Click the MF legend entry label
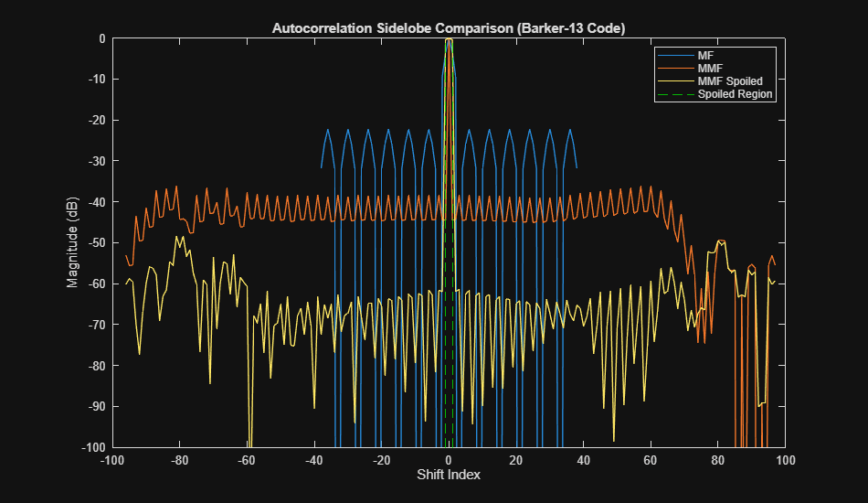 coord(705,56)
